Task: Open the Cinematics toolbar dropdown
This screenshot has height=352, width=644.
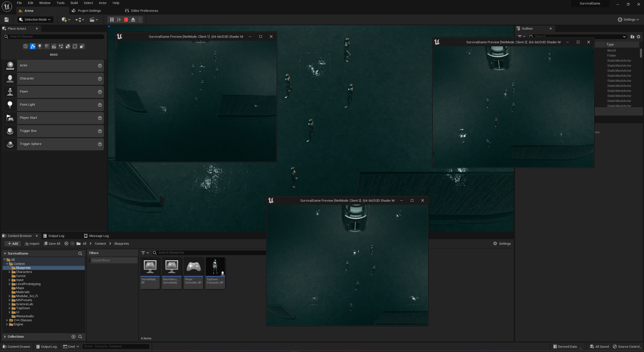Action: (94, 20)
